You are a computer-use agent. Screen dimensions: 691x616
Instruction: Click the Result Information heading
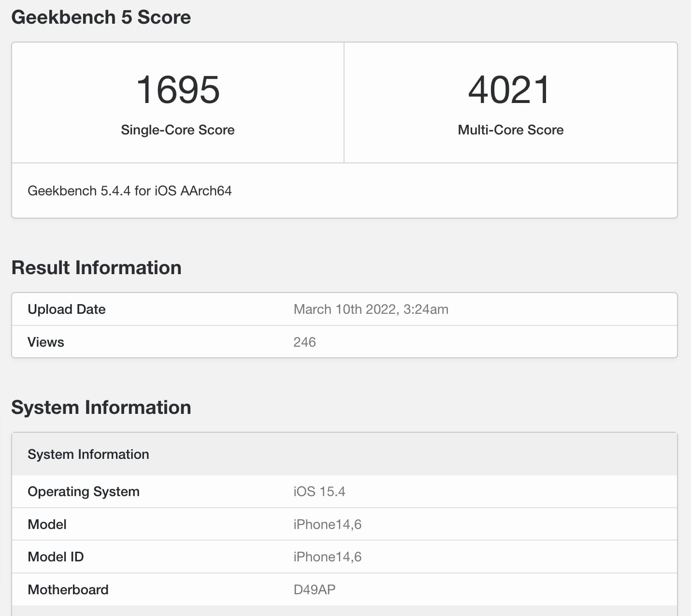(x=96, y=267)
